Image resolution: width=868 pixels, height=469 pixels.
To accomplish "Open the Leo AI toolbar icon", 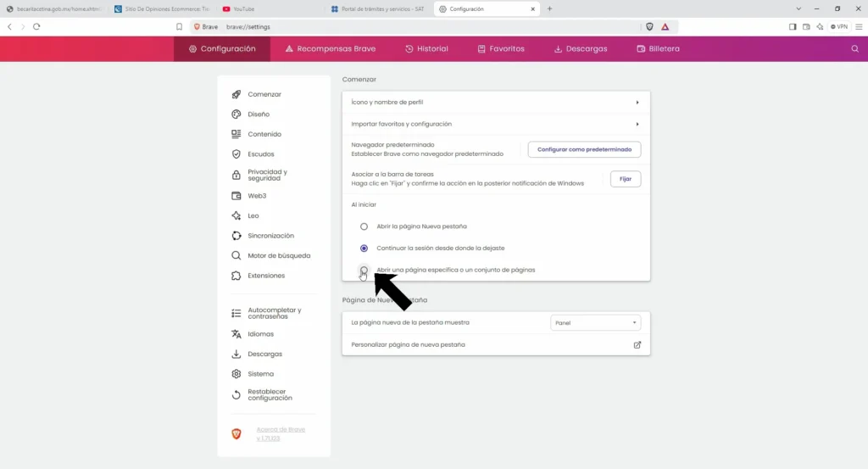I will 820,26.
